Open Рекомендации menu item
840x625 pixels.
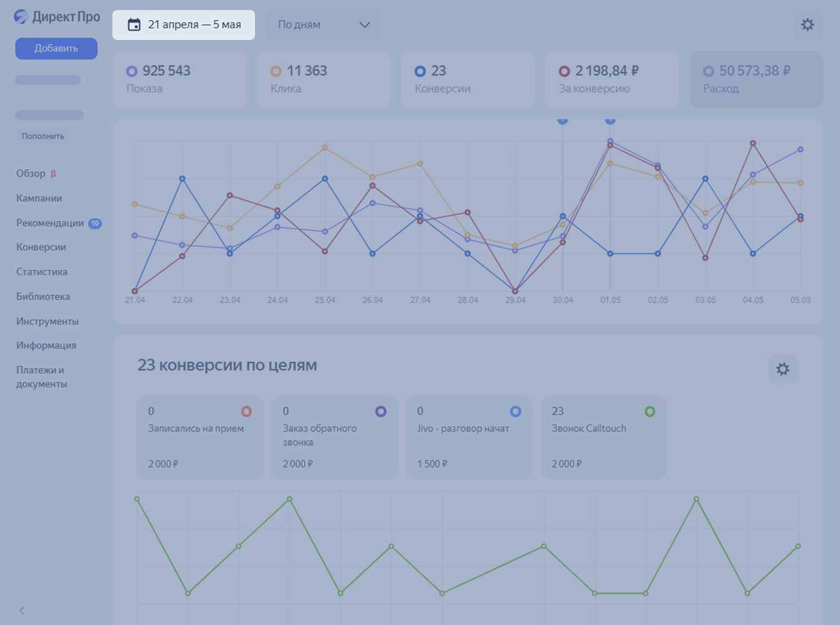[x=50, y=223]
